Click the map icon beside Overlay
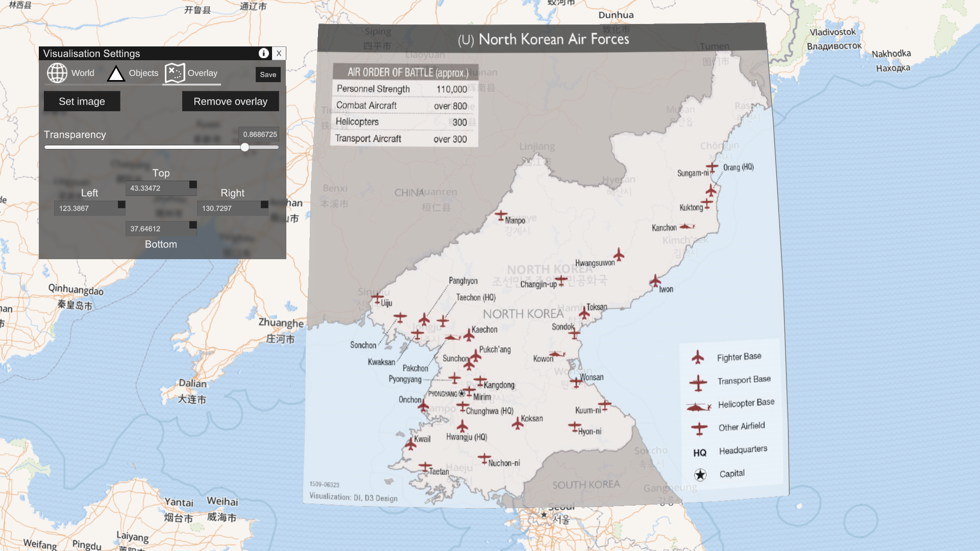Image resolution: width=980 pixels, height=551 pixels. point(175,73)
